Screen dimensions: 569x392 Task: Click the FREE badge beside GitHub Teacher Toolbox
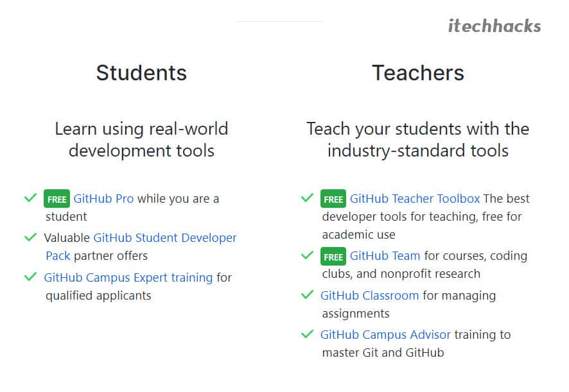[x=333, y=199]
